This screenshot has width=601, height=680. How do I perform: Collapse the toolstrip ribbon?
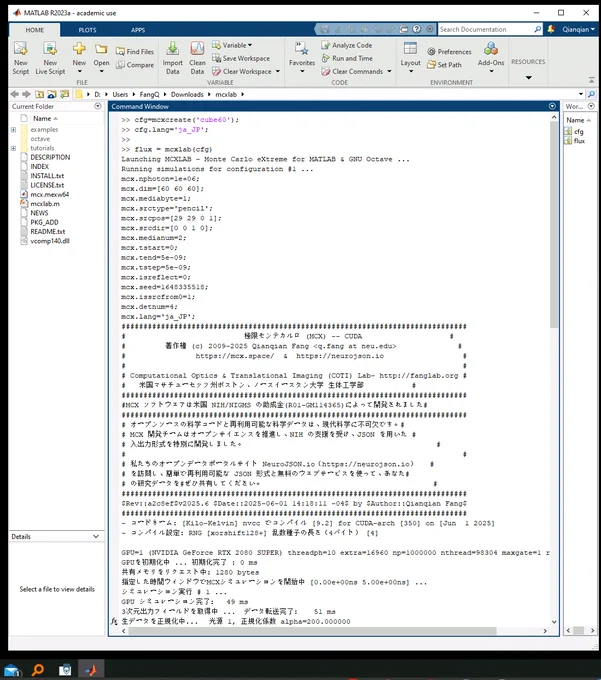pos(591,80)
